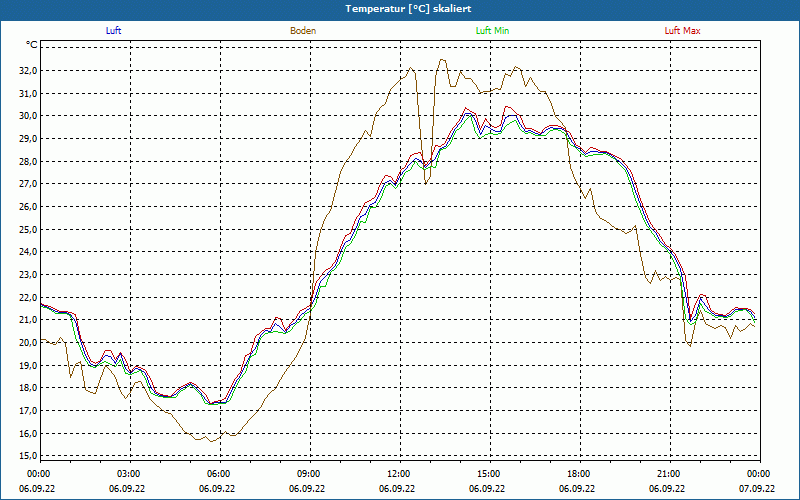Click the '18,0' y-axis value
This screenshot has height=500, width=800.
[29, 388]
